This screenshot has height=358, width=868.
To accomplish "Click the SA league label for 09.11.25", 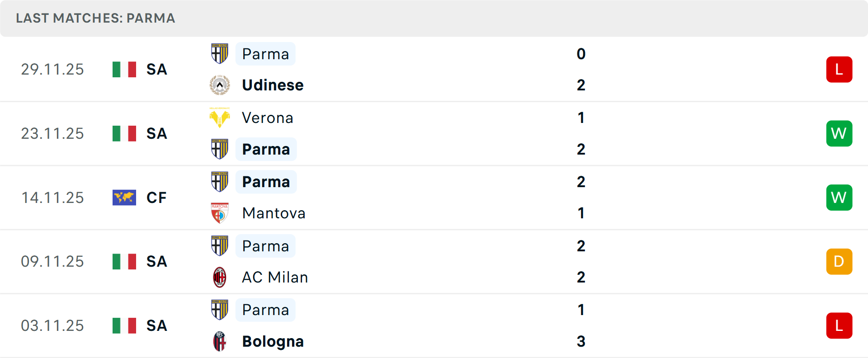I will pos(157,261).
